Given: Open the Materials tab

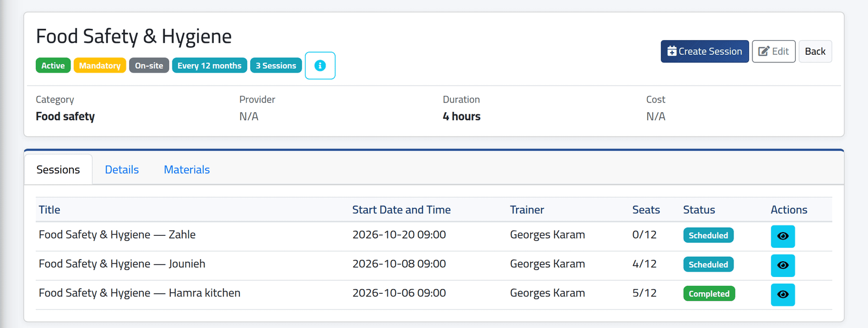Looking at the screenshot, I should tap(187, 170).
